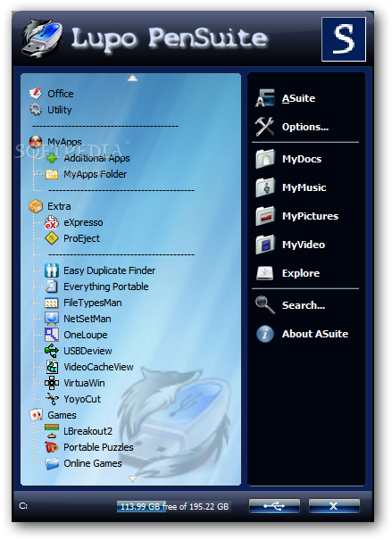392x540 pixels.
Task: Open the ASuite icon in right panel
Action: pos(264,98)
